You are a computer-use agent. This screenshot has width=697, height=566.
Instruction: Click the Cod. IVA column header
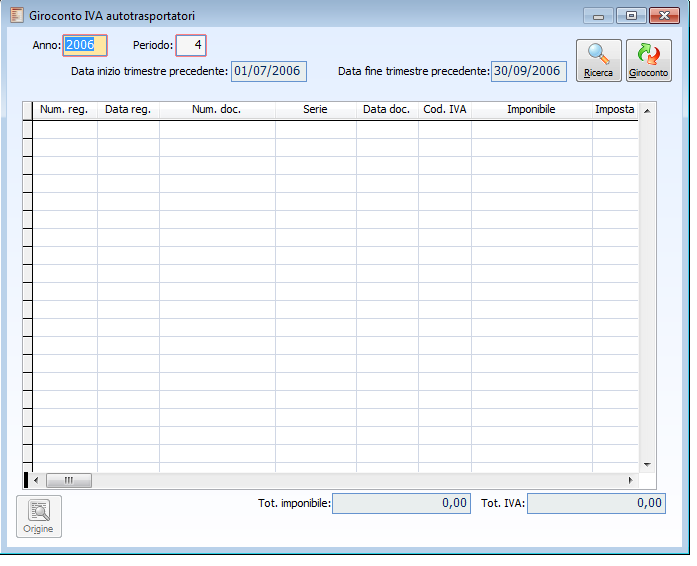click(x=445, y=110)
